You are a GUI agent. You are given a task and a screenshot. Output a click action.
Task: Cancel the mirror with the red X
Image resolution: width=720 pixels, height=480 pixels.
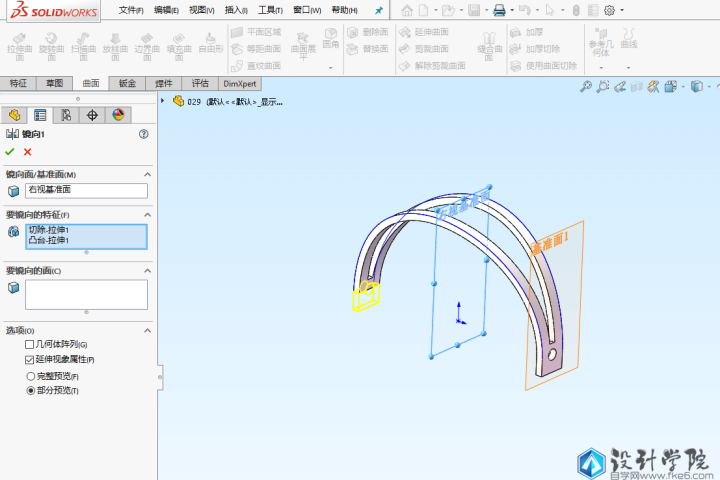[x=27, y=152]
